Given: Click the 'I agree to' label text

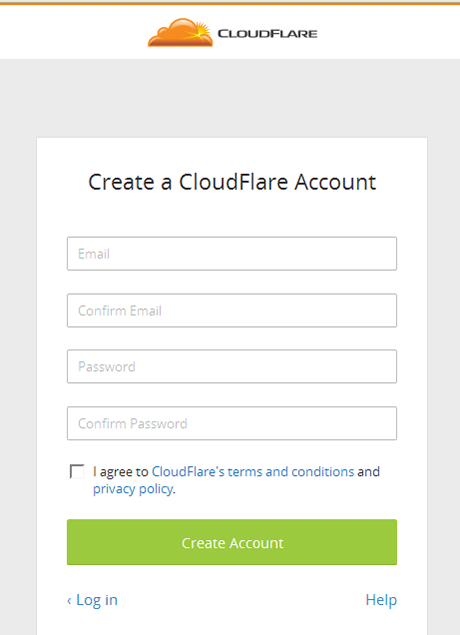Looking at the screenshot, I should click(x=121, y=472).
